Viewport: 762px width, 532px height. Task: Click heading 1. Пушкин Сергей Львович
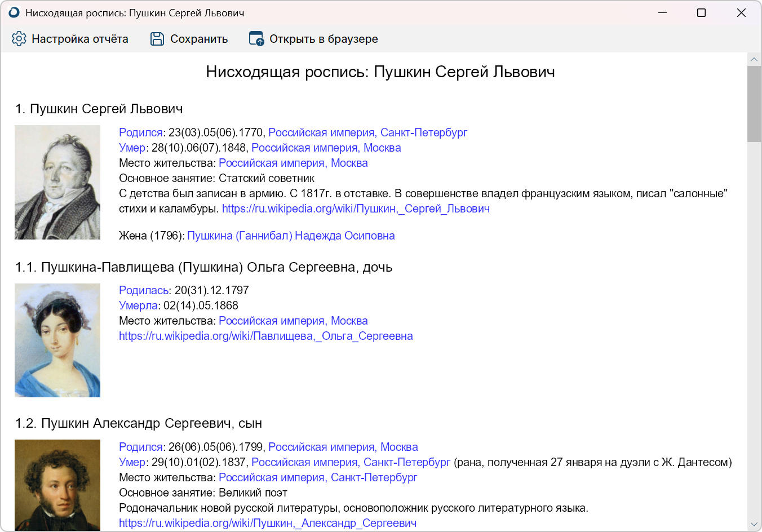point(99,109)
